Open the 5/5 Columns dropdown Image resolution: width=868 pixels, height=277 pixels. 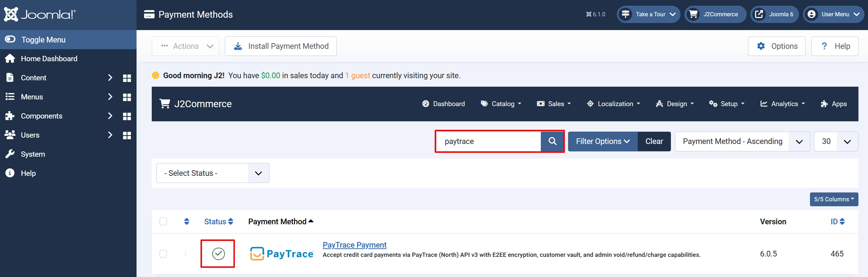834,199
